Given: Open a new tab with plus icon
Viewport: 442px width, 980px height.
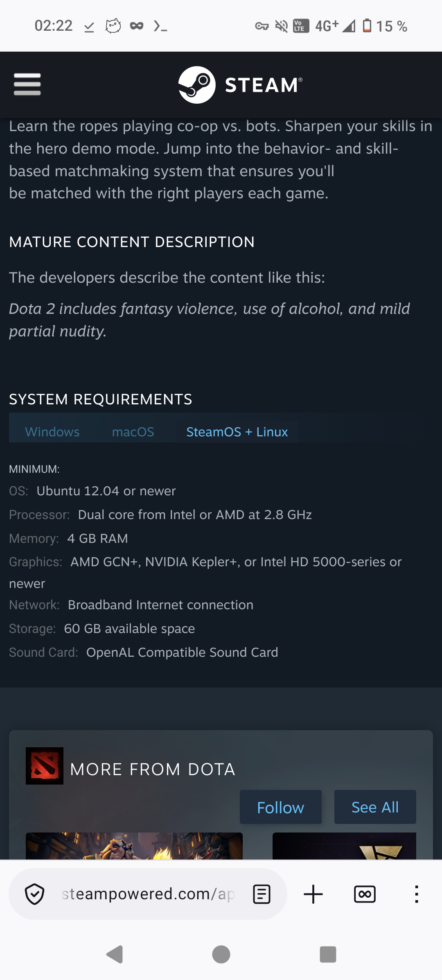Looking at the screenshot, I should (313, 894).
